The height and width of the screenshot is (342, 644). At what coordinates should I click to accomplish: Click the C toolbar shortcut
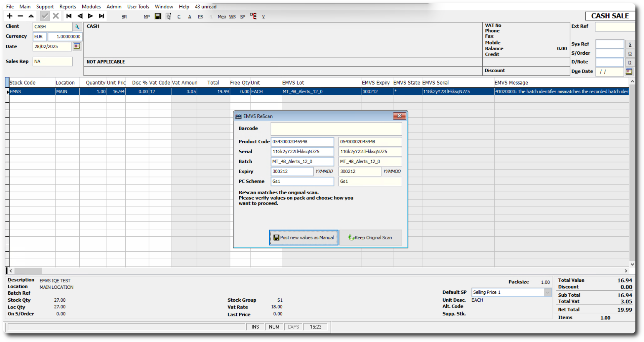click(179, 17)
